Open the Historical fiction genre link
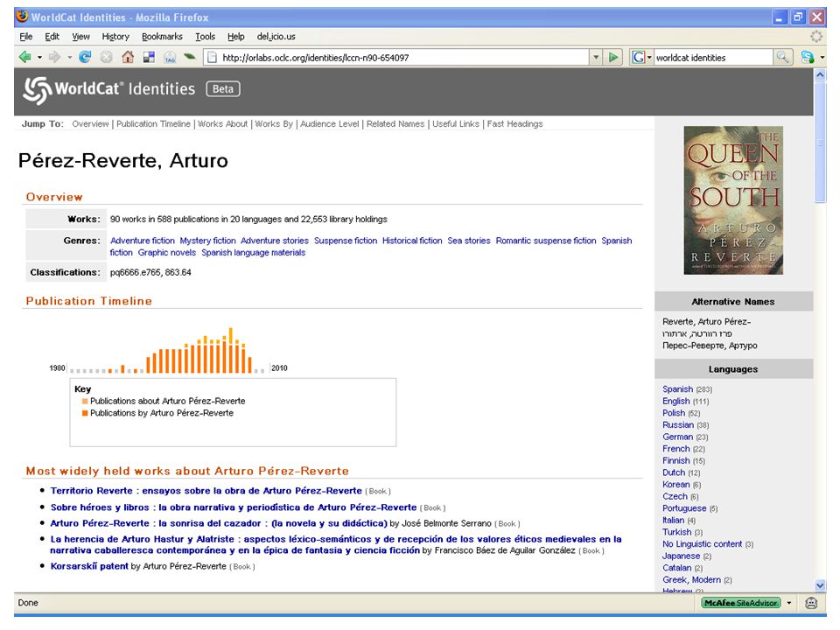Image resolution: width=840 pixels, height=630 pixels. [412, 241]
